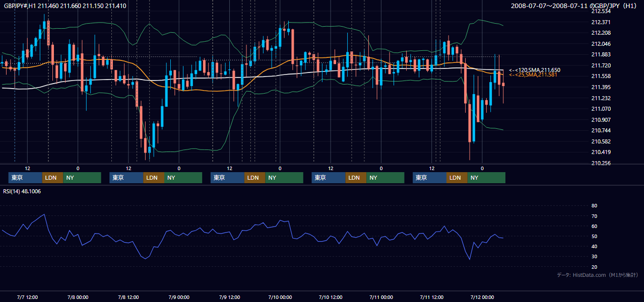Click the 7/8 12:00 time axis label

[128, 297]
